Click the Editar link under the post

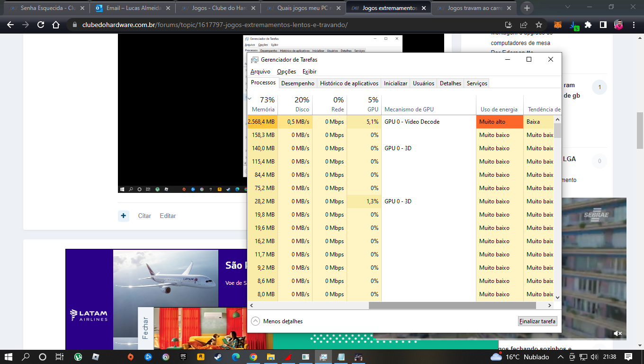pos(168,216)
